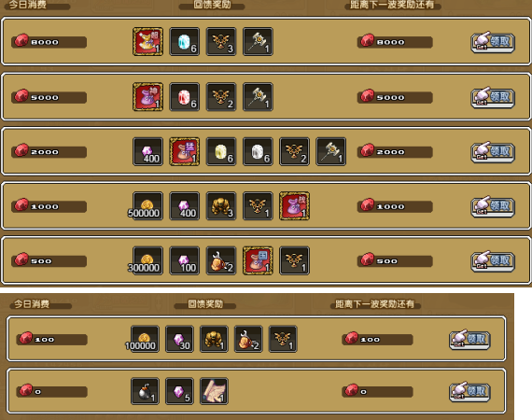532x420 pixels.
Task: Select the 300000 gold coin reward
Action: pos(147,261)
